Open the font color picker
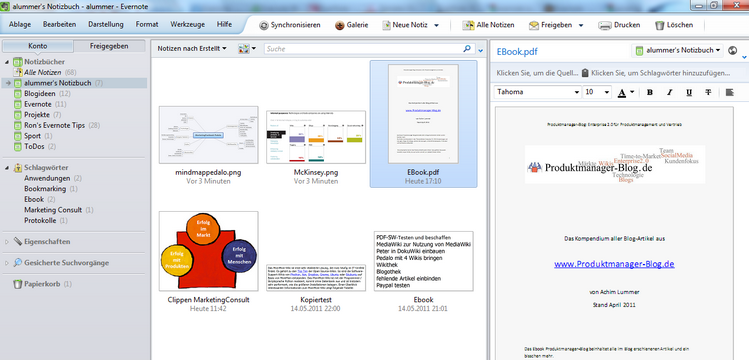749x360 pixels. pos(626,92)
